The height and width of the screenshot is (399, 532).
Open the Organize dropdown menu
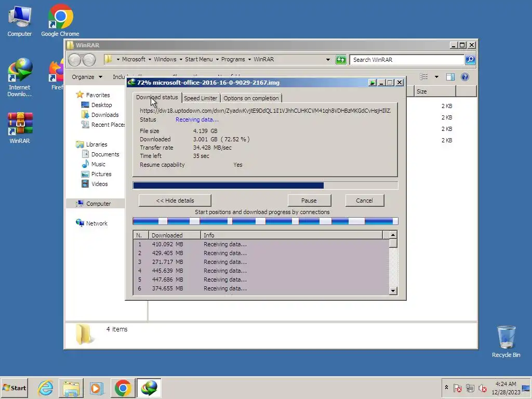pyautogui.click(x=87, y=77)
